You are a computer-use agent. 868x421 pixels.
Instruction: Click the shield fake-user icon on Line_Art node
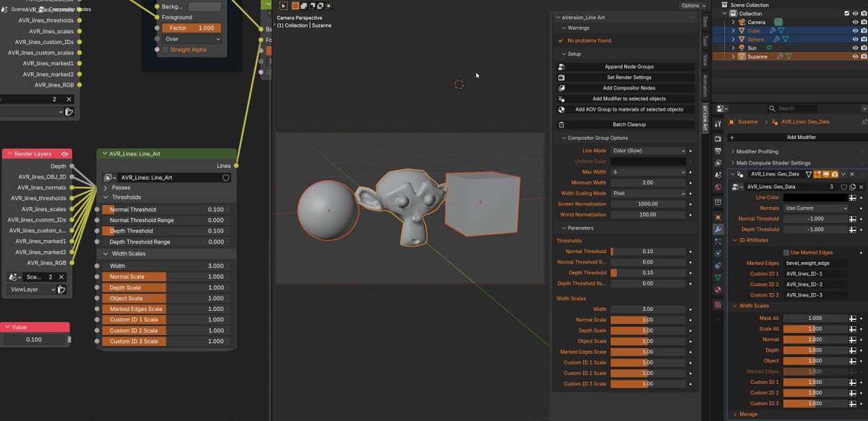226,177
